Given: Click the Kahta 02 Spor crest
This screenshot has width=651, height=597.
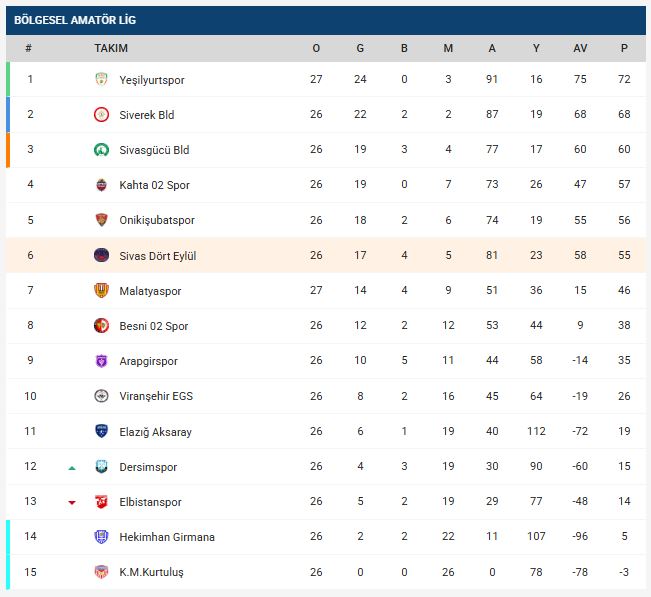Looking at the screenshot, I should 100,185.
